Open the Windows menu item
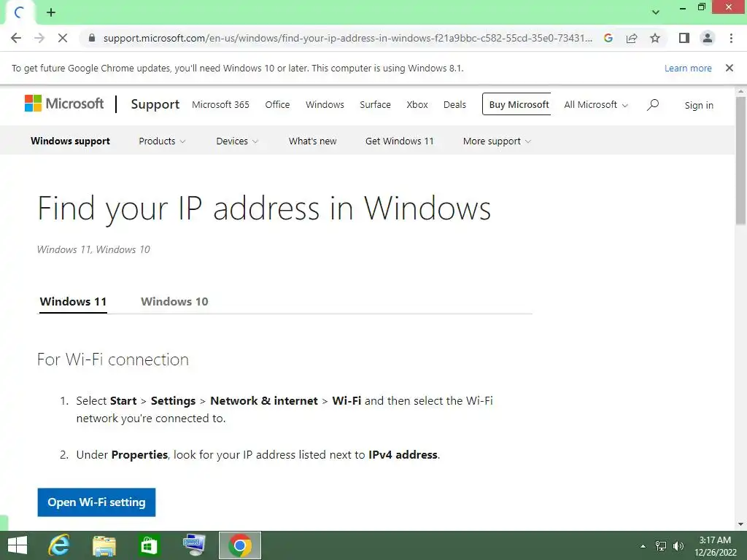The height and width of the screenshot is (560, 747). (325, 104)
